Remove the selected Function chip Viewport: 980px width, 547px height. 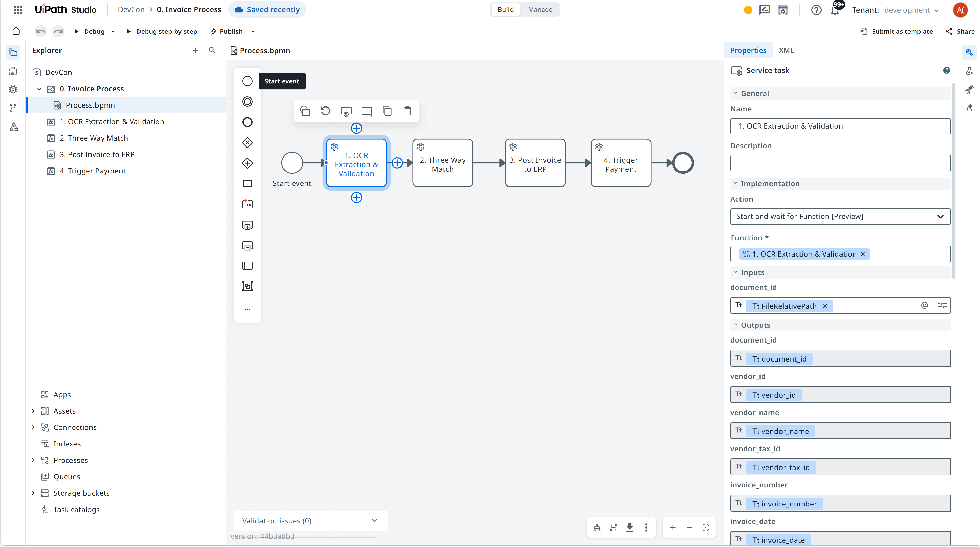(x=863, y=254)
